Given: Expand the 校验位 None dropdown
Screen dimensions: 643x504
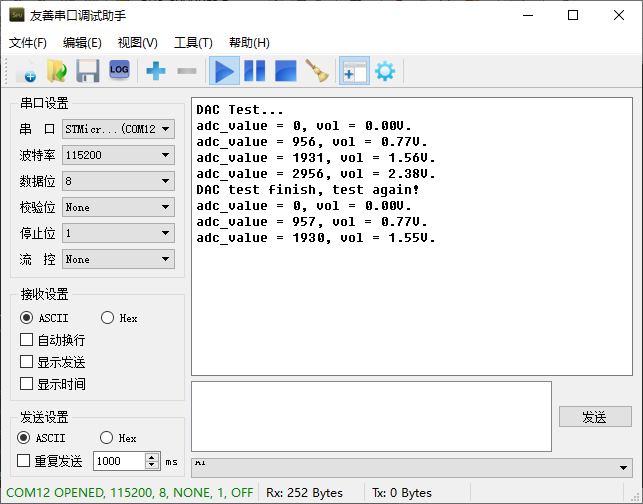Looking at the screenshot, I should click(119, 207).
